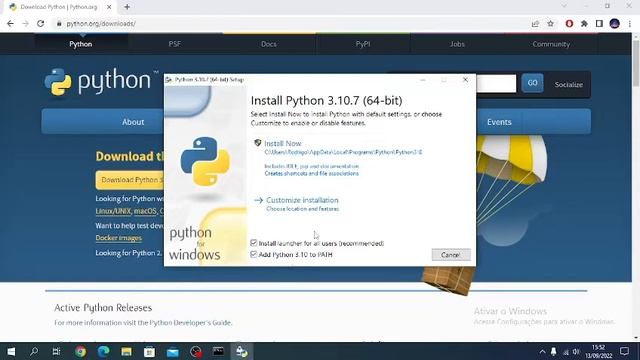
Task: Open the About menu on python.org
Action: coord(133,122)
